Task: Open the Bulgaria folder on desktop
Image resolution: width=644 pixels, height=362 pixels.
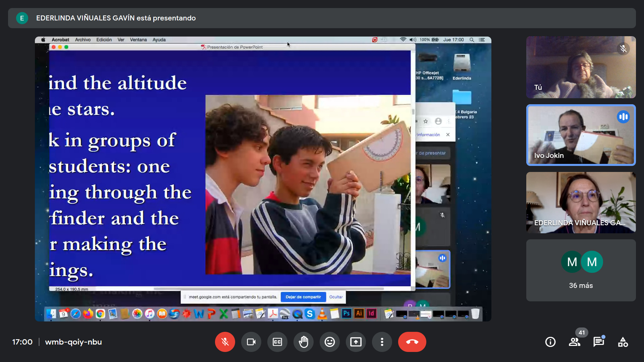Action: [x=463, y=104]
